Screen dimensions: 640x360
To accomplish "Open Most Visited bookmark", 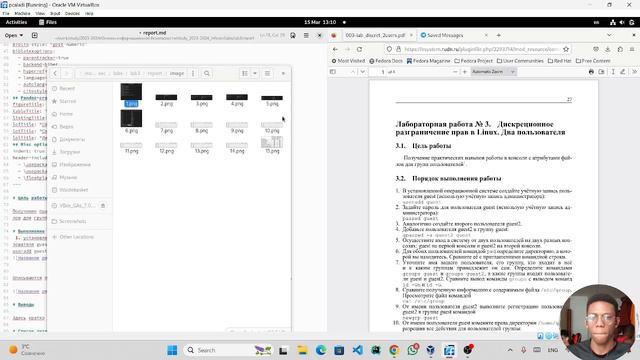I will click(348, 61).
